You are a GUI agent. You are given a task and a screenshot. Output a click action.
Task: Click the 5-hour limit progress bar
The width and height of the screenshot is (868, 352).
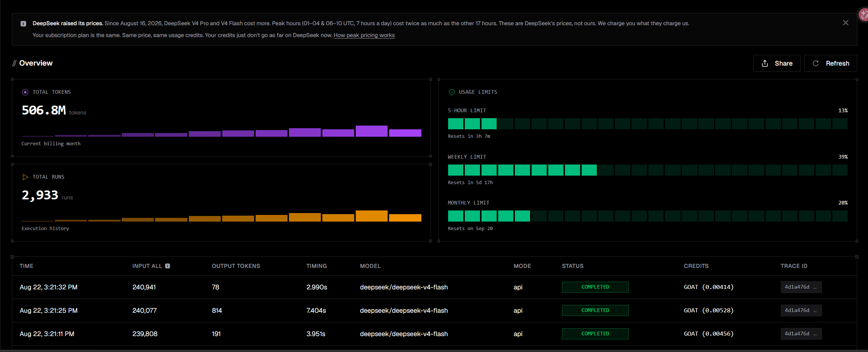coord(648,124)
